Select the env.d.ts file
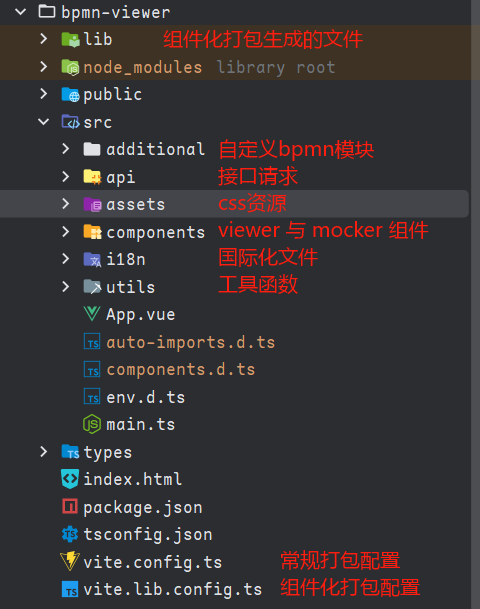This screenshot has height=609, width=480. [146, 397]
